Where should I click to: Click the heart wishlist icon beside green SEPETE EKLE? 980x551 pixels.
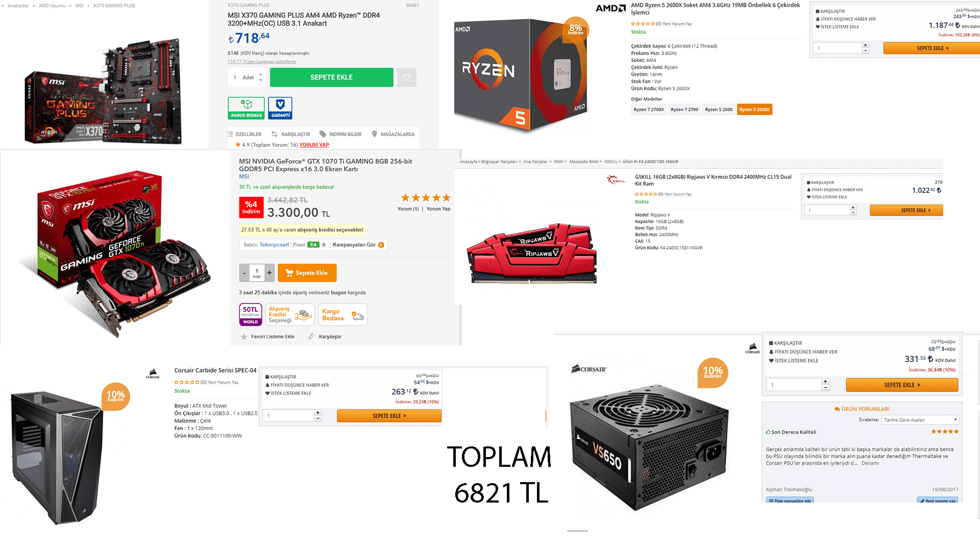(407, 78)
